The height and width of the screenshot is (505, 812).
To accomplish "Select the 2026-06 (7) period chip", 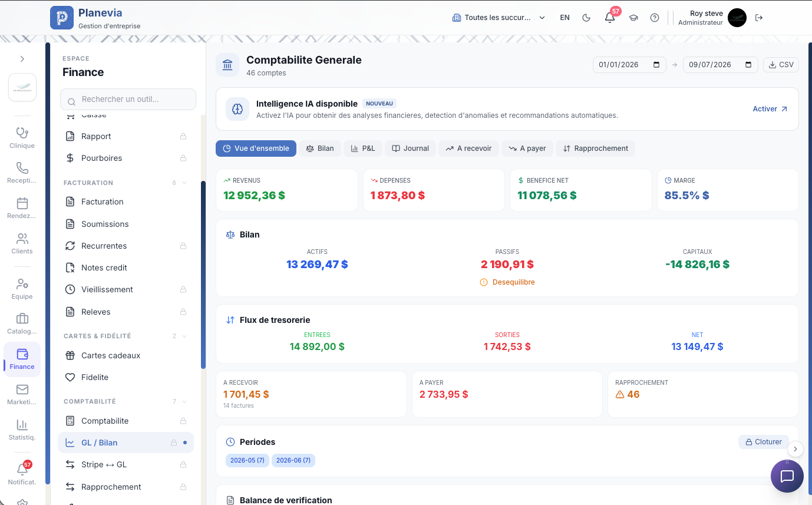I will coord(293,460).
